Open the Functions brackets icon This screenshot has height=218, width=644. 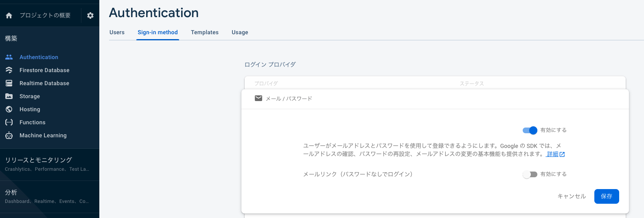coord(9,122)
